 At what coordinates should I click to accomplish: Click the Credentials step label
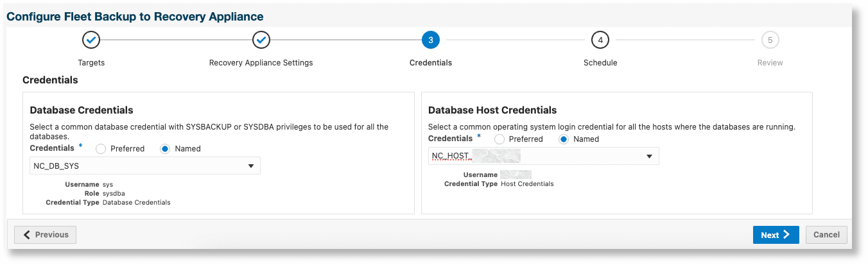click(x=431, y=63)
